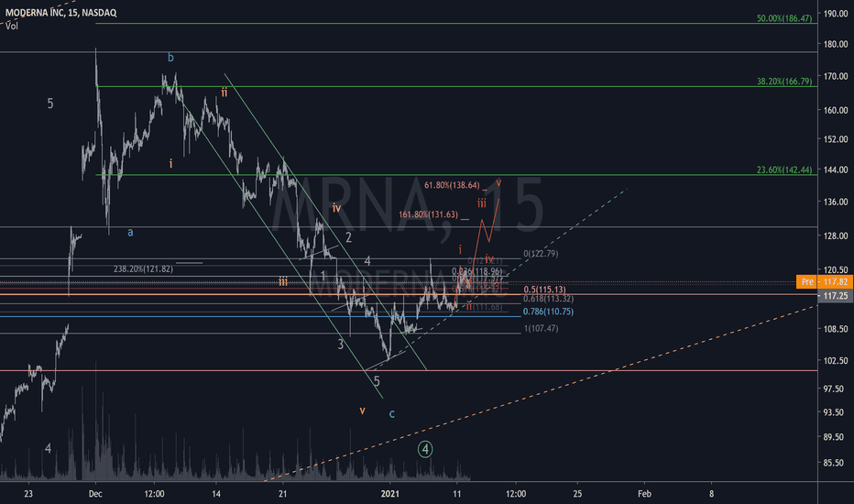
Task: Click the 0.618(113.32) retracement label
Action: click(548, 299)
